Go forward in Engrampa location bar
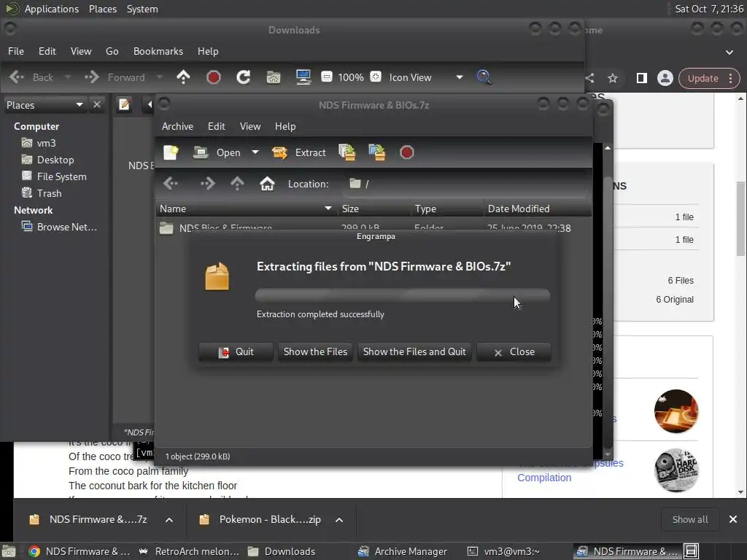Screen dimensions: 747x560 coord(208,183)
